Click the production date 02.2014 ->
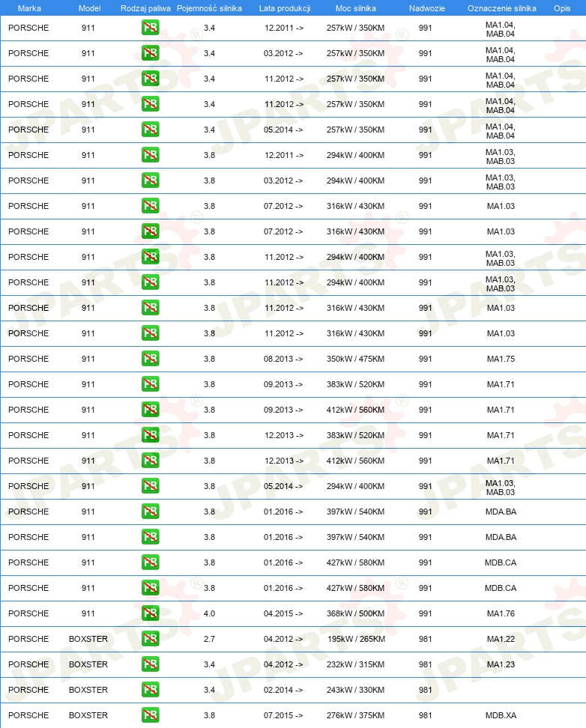The height and width of the screenshot is (728, 586). (x=283, y=690)
